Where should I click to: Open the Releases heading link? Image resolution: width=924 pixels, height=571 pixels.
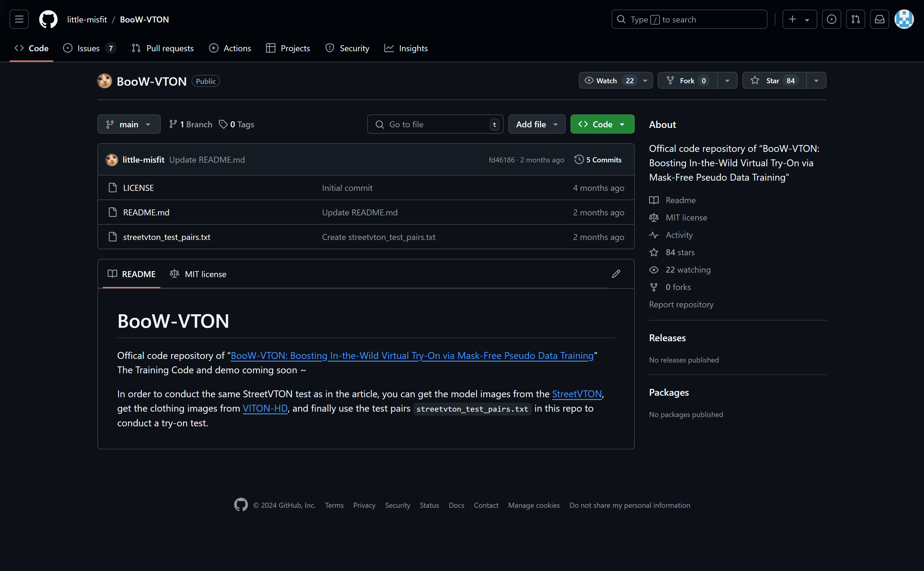(667, 338)
